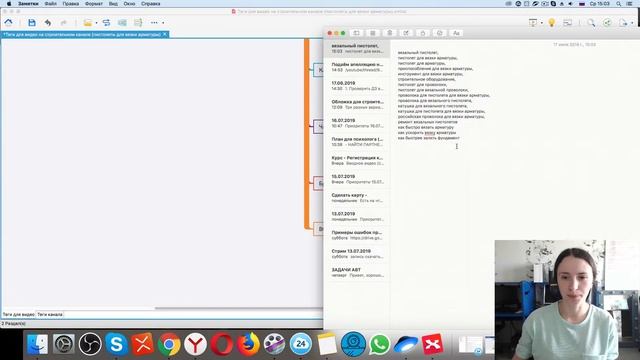640x360 pixels.
Task: Create a new note with the compose icon
Action: (x=406, y=33)
